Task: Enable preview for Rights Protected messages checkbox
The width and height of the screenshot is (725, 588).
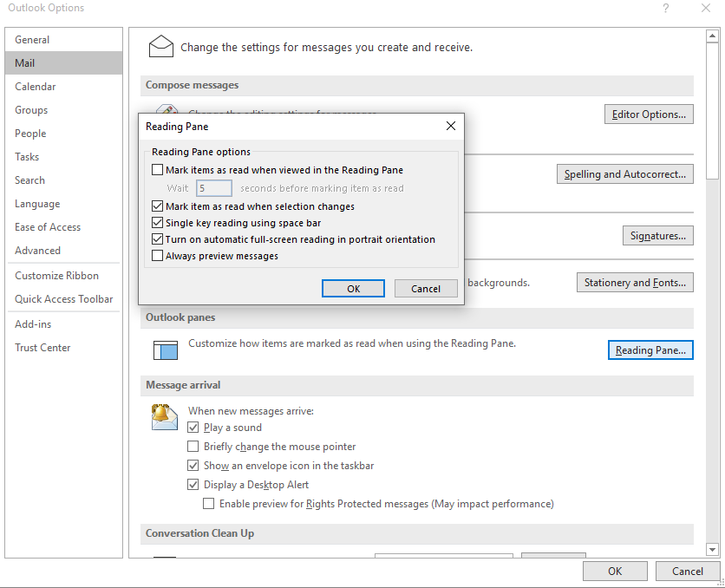Action: [208, 503]
